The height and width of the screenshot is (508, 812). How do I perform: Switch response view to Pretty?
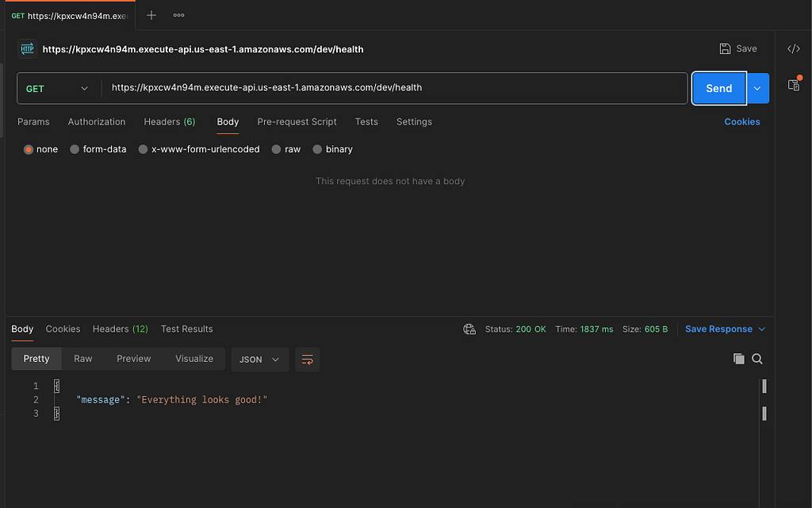tap(36, 359)
